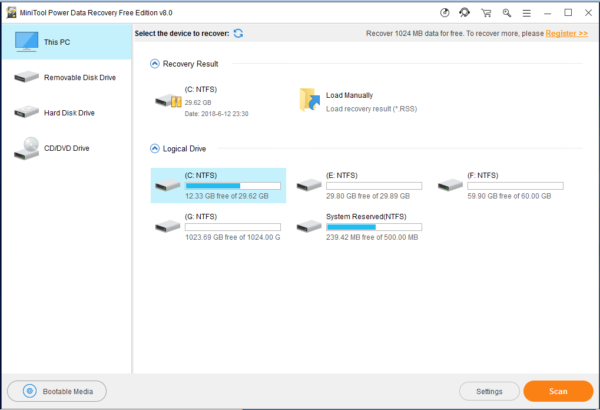
Task: Click the G: drive usage bar
Action: [x=233, y=227]
